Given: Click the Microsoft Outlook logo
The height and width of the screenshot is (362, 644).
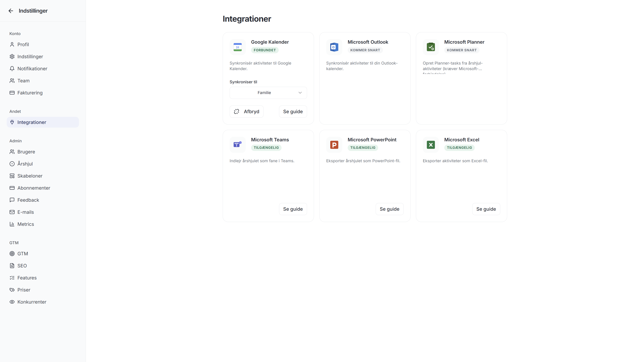Looking at the screenshot, I should point(334,47).
